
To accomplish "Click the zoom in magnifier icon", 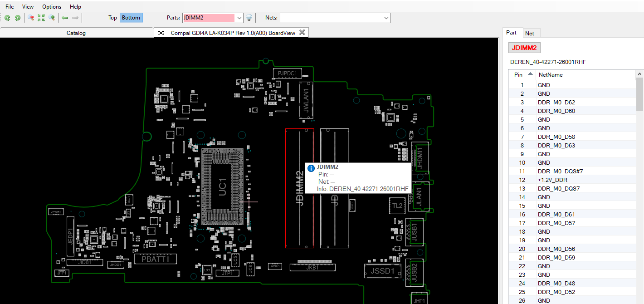I will pos(52,18).
